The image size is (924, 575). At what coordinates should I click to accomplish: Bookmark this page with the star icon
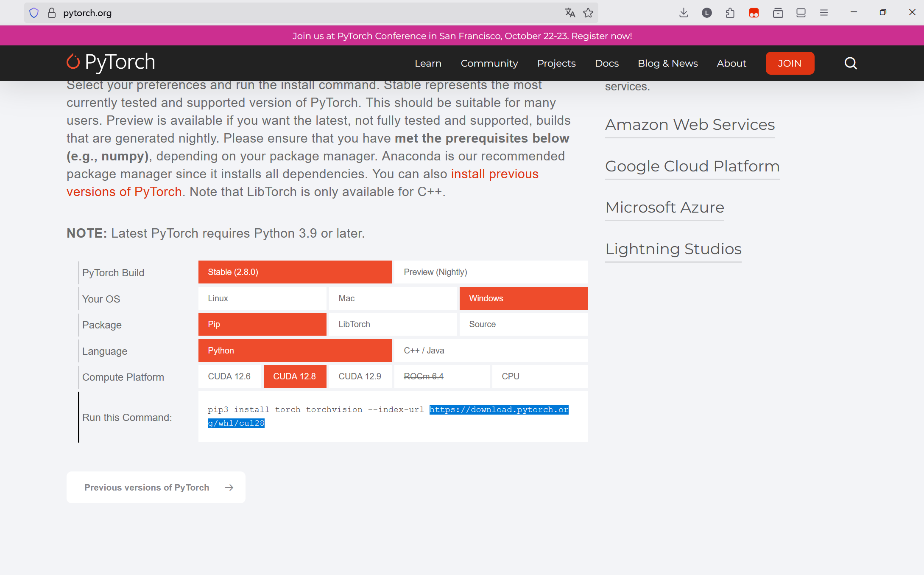click(588, 13)
